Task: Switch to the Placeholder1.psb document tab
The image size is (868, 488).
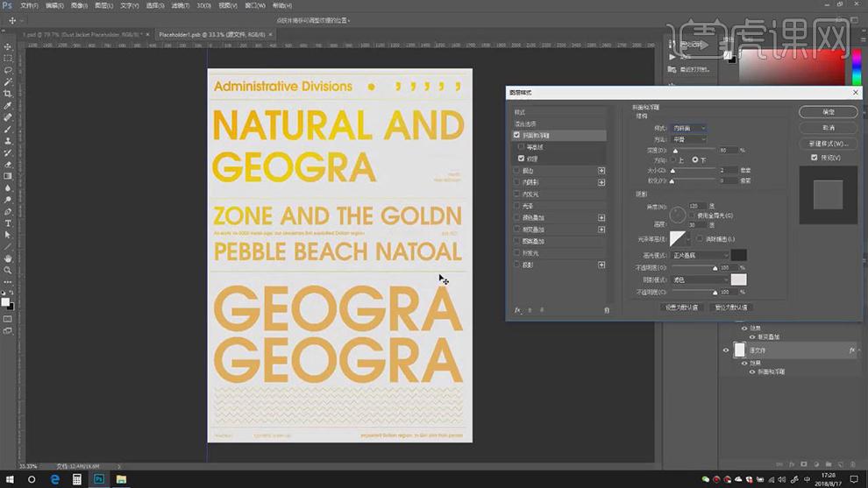Action: pos(210,34)
